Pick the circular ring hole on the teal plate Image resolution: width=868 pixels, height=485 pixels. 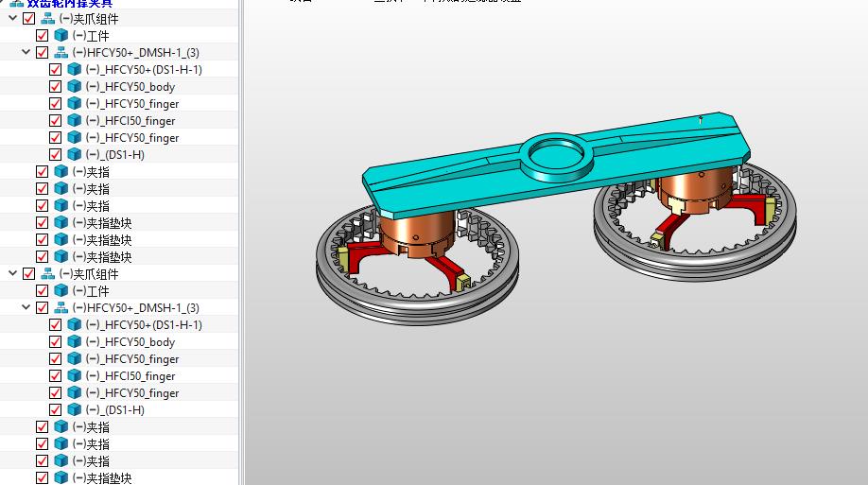pyautogui.click(x=556, y=152)
